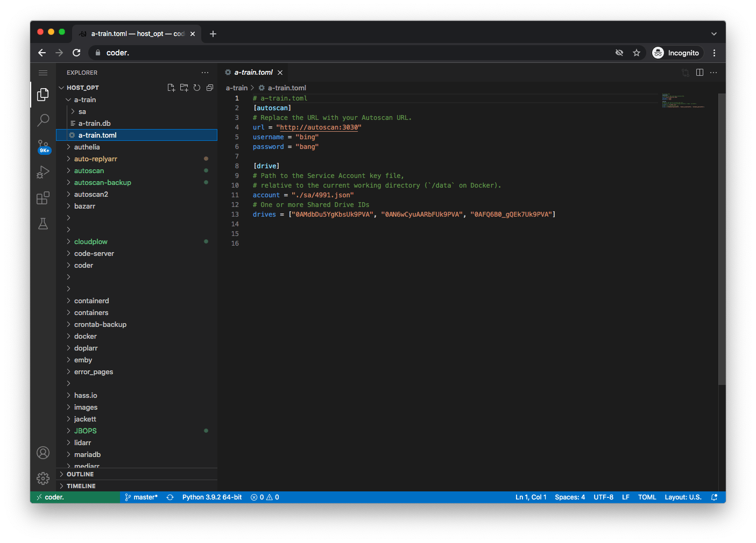The width and height of the screenshot is (756, 543).
Task: Click the Manage gear icon
Action: (43, 478)
